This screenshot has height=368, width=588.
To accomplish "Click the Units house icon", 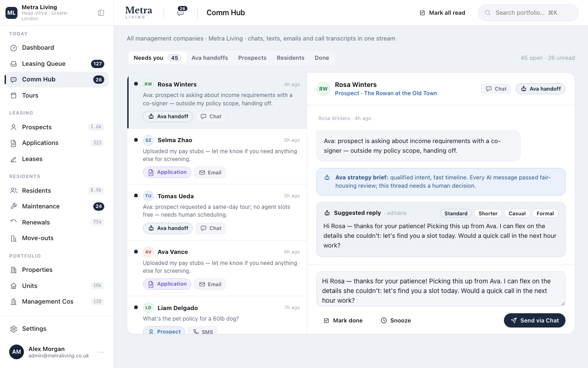I will pos(14,286).
